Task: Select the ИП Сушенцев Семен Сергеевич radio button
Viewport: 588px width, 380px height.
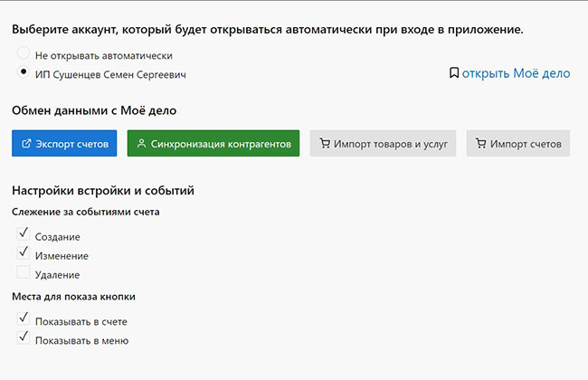Action: [x=24, y=73]
